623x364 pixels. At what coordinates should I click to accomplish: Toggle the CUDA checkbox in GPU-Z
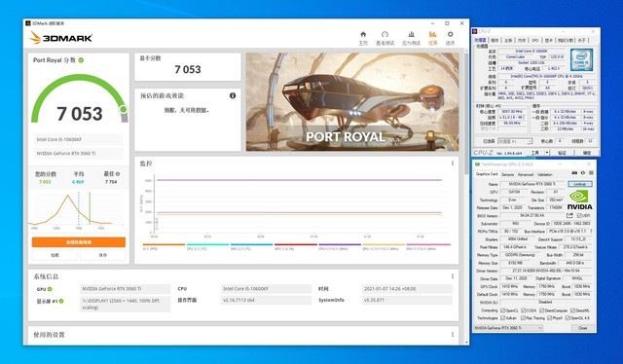pyautogui.click(x=524, y=310)
